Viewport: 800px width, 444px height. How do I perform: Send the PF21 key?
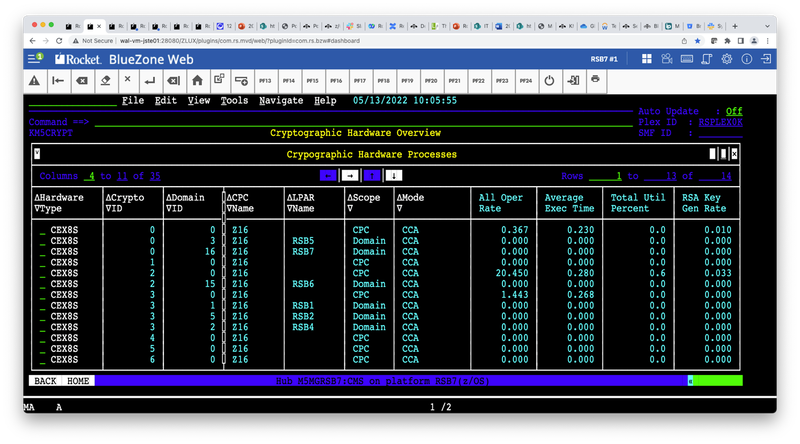pyautogui.click(x=455, y=81)
